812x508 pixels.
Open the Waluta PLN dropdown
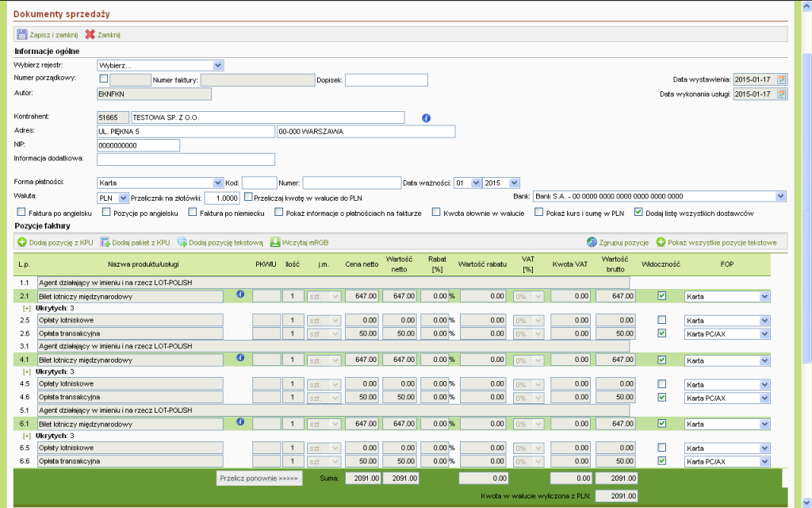[113, 198]
